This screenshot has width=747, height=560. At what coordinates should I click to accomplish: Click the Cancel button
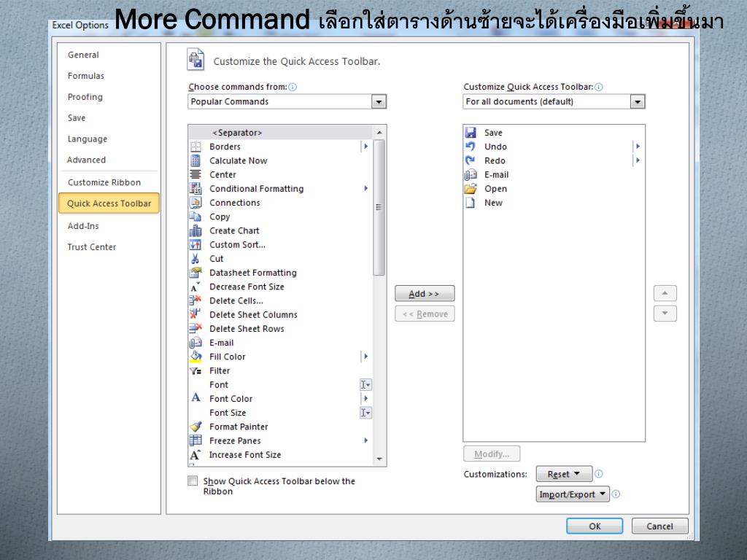point(659,526)
